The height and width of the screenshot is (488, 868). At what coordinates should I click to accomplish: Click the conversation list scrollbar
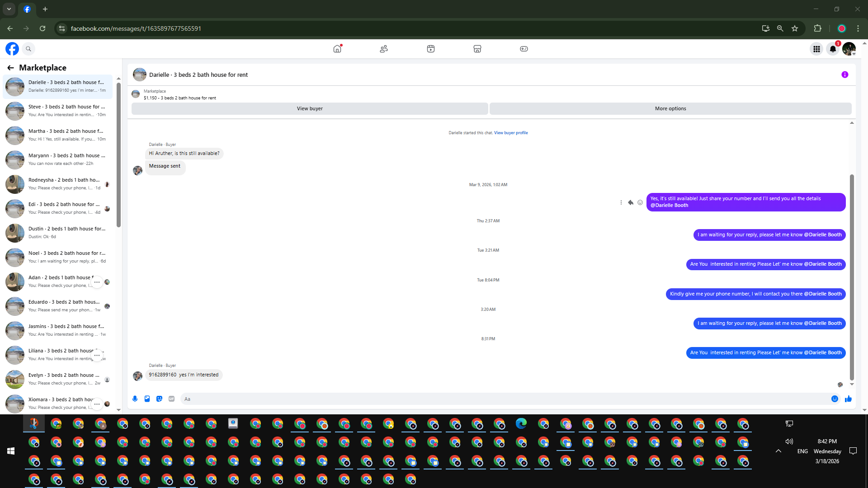[x=118, y=154]
